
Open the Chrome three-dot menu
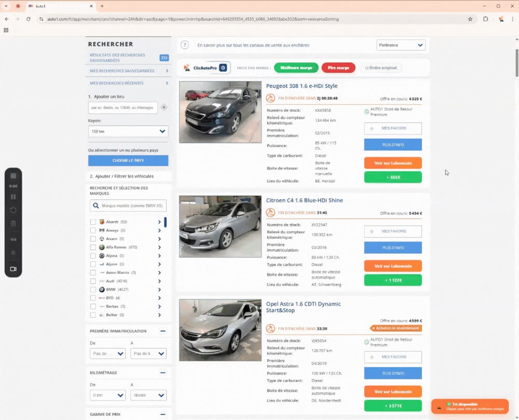click(513, 19)
